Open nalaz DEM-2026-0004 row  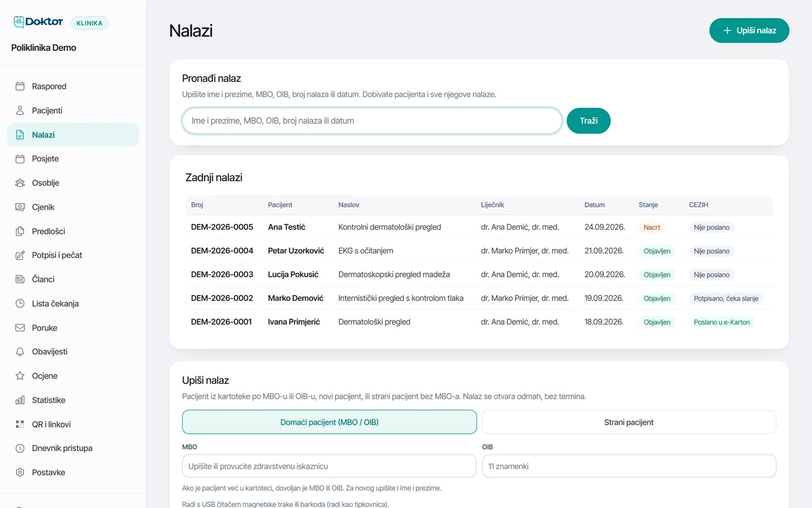479,251
